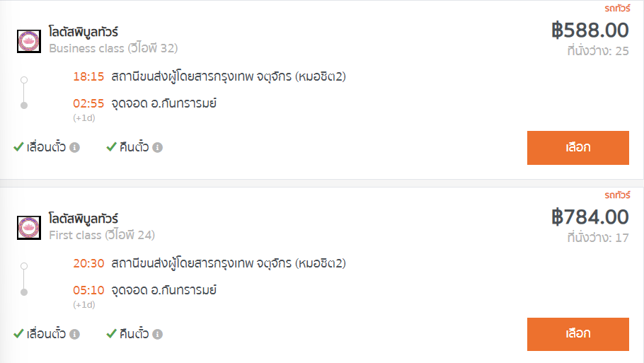Click the 05:10 arrival stop name
Viewport: 644px width, 363px height.
point(164,290)
